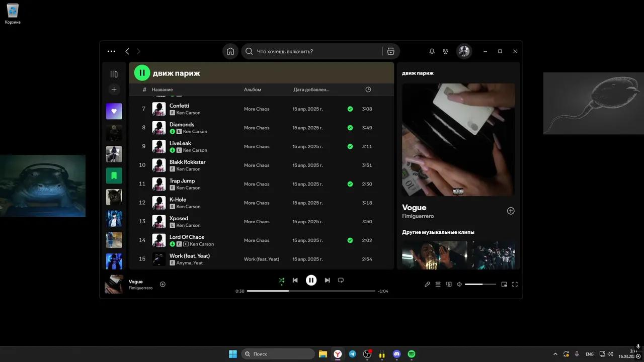Open the Browse icon in search bar

[x=391, y=51]
